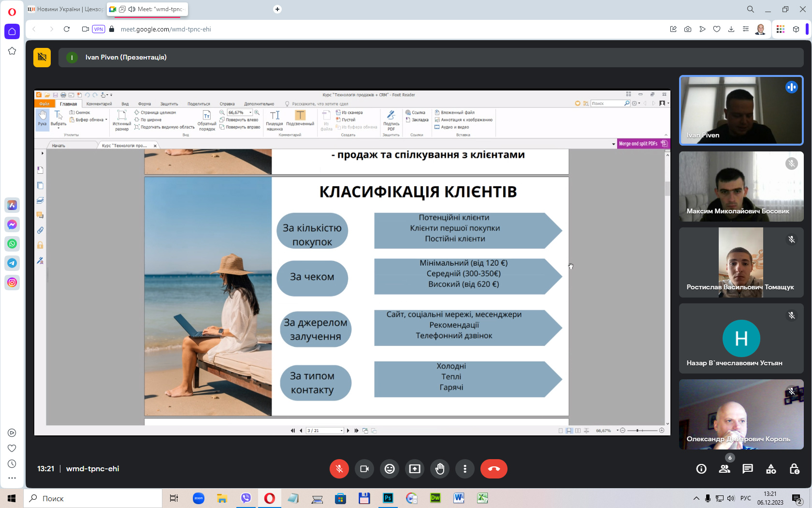Select Ростислав Васильович Томащук video tile
Screen dimensions: 812x508
741,262
